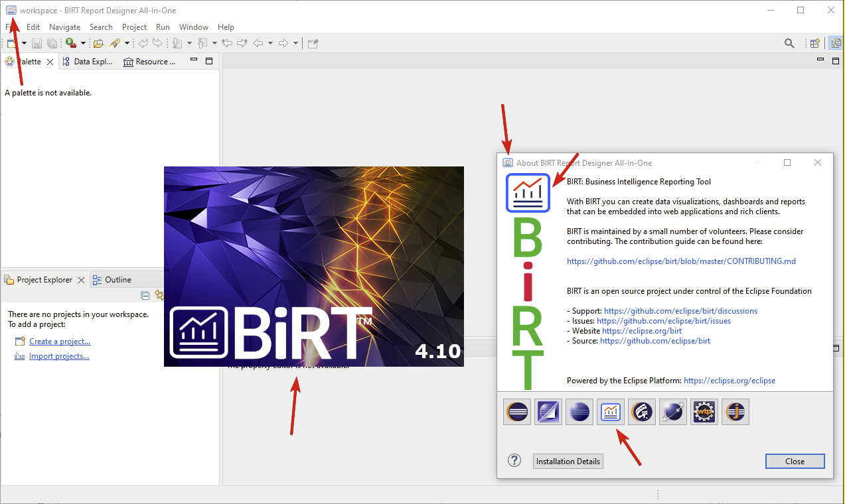845x504 pixels.
Task: Click the Installation Details button
Action: click(x=568, y=461)
